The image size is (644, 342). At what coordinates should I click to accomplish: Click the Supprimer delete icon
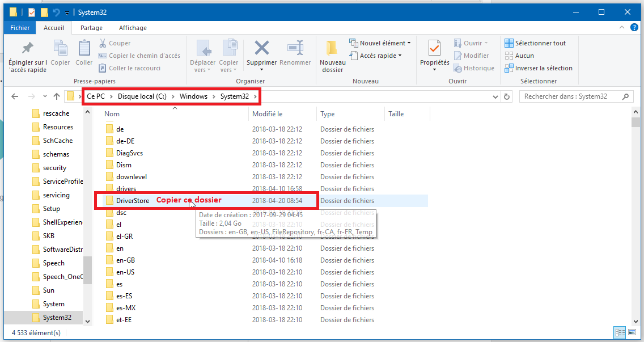pos(261,48)
